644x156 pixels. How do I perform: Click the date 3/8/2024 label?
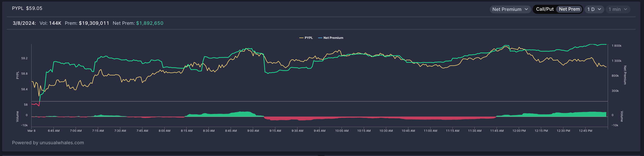point(24,23)
